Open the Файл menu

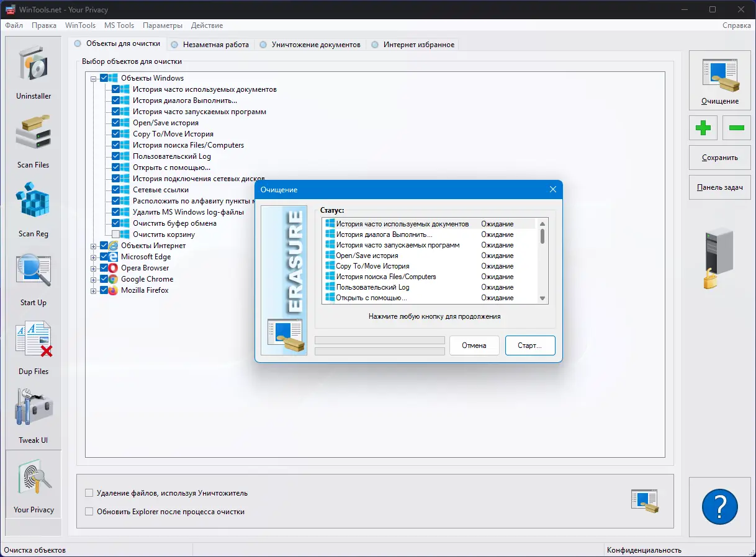pos(14,25)
